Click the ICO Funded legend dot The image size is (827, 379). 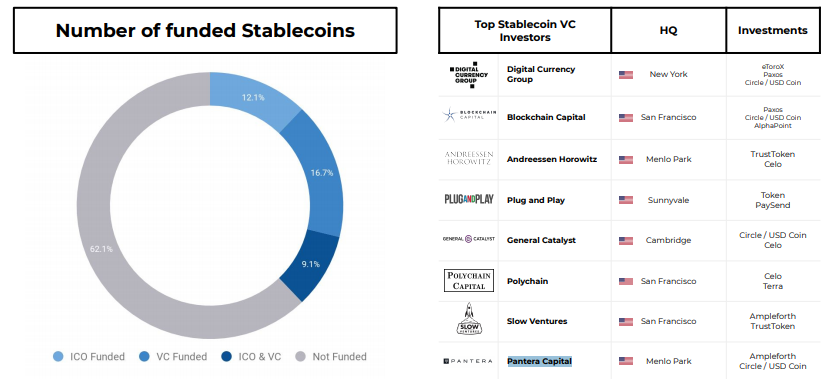click(58, 357)
